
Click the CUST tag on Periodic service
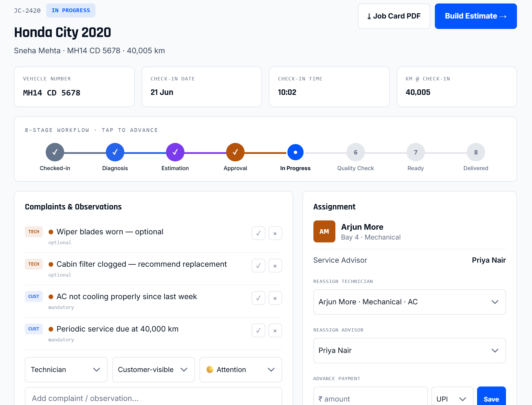coord(34,329)
